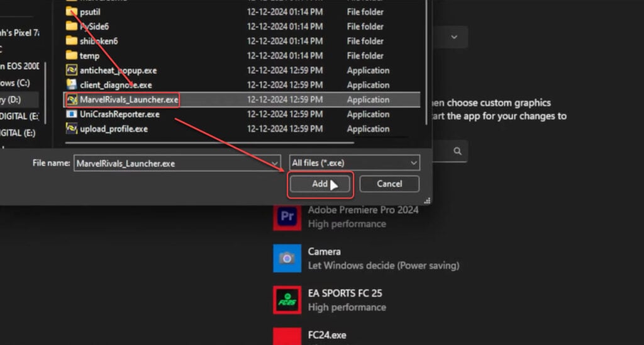Select client_diagnose.exe file name
644x345 pixels.
[x=116, y=85]
